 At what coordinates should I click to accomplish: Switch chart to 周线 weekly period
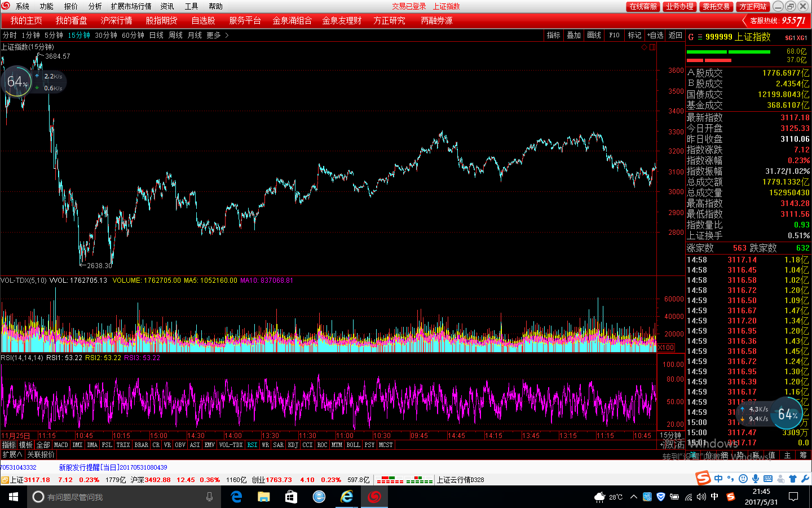click(176, 35)
